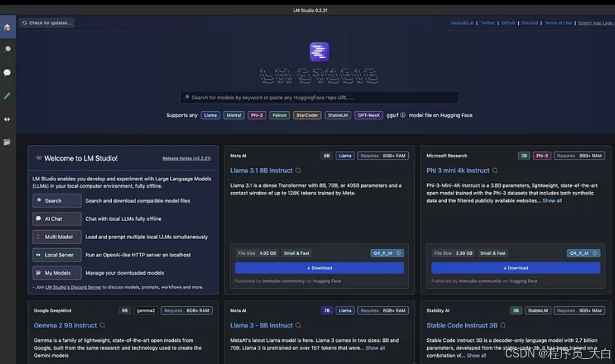Viewport: 615px width, 364px height.
Task: Open the green Playground sidebar icon
Action: tap(7, 96)
